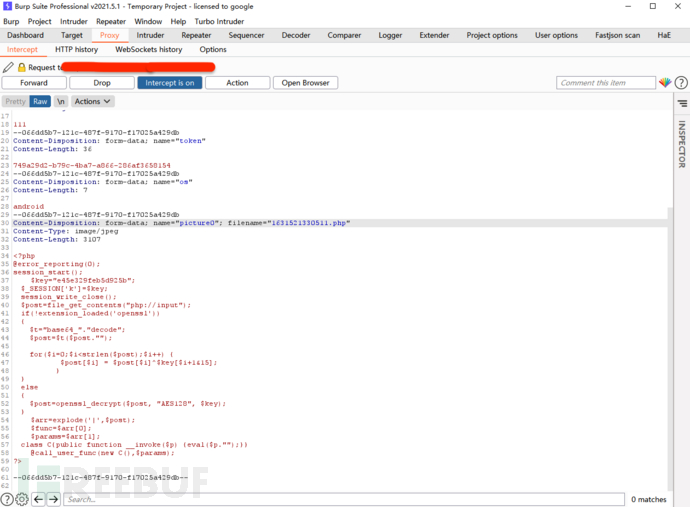The height and width of the screenshot is (507, 690).
Task: Open the User options tab
Action: coord(556,35)
